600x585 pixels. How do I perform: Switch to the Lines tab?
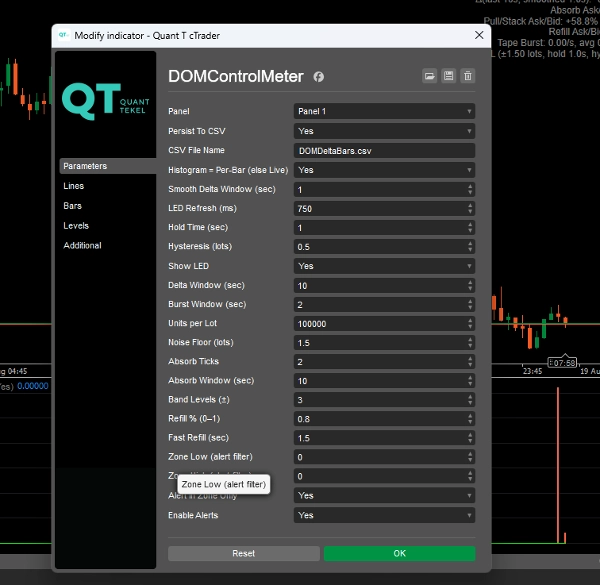tap(74, 186)
